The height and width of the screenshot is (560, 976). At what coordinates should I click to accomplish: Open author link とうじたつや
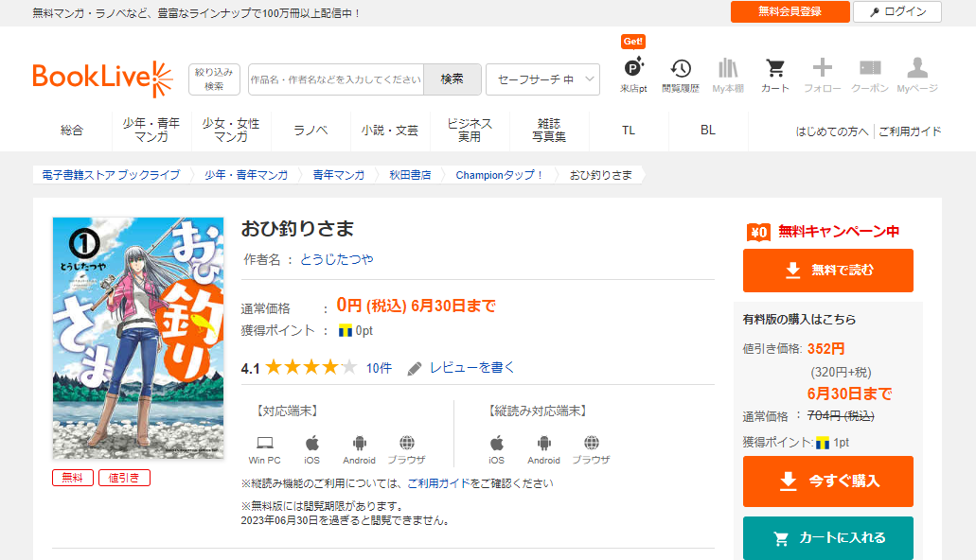(x=337, y=259)
